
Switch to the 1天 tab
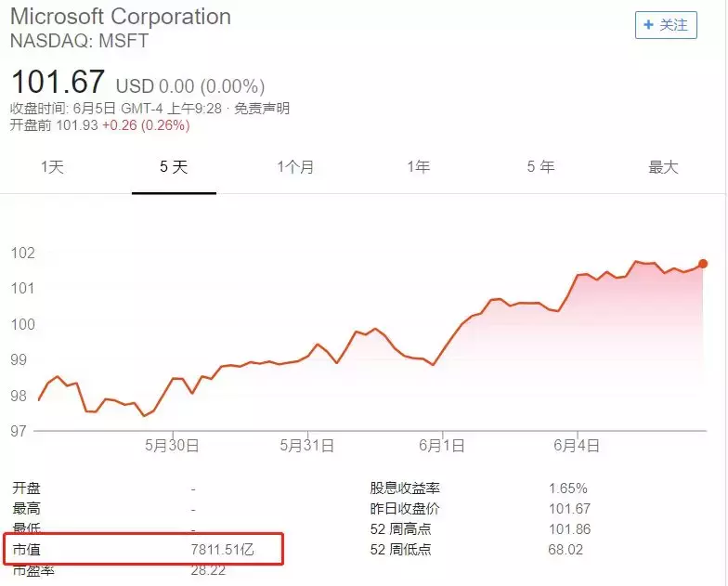tap(52, 167)
